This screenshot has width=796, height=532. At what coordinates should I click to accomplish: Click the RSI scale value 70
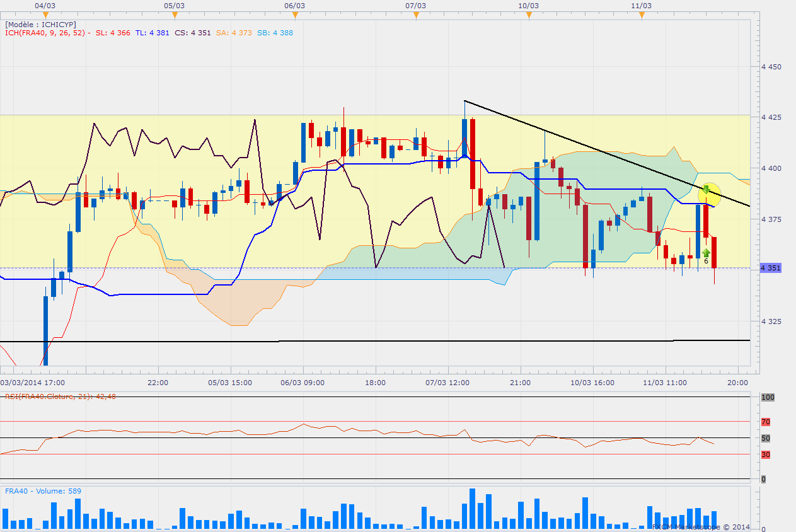tap(765, 422)
